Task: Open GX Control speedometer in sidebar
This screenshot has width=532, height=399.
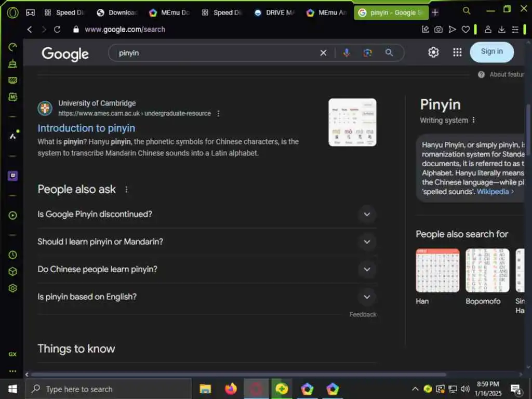Action: coord(12,47)
